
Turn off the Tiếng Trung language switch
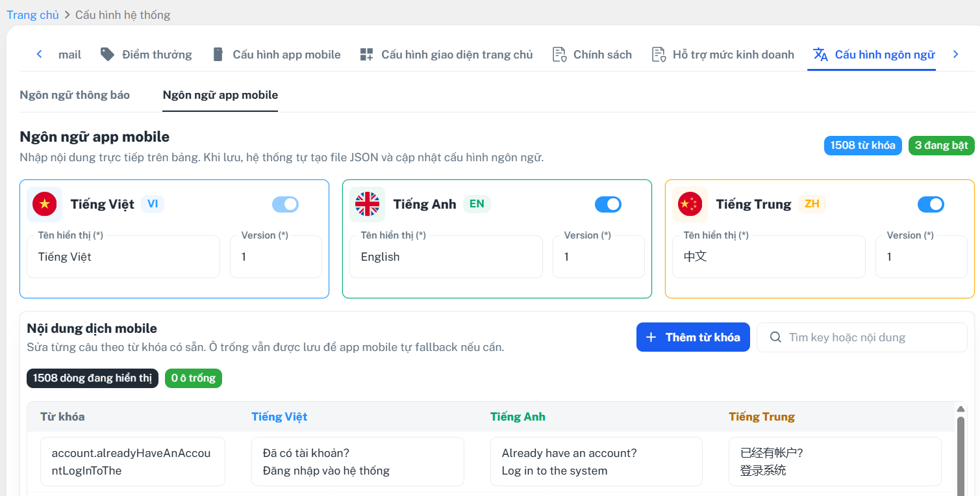931,205
